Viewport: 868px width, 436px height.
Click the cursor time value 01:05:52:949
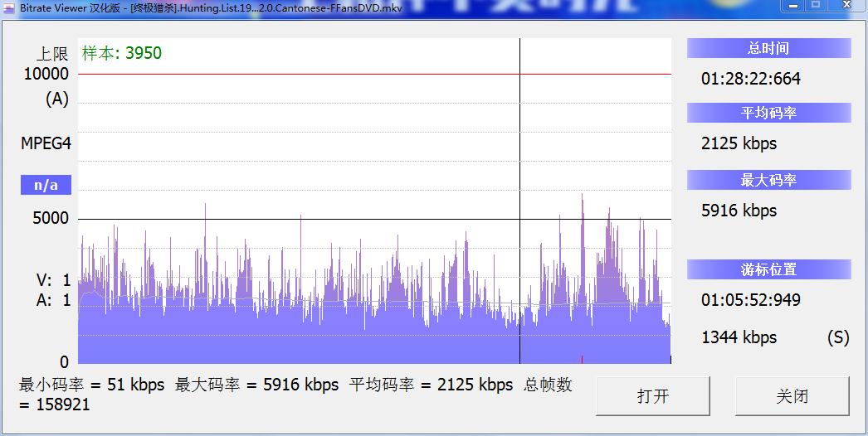tap(751, 300)
